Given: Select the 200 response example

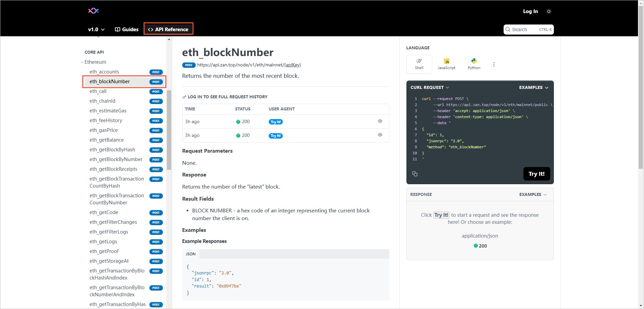Looking at the screenshot, I should click(x=480, y=246).
